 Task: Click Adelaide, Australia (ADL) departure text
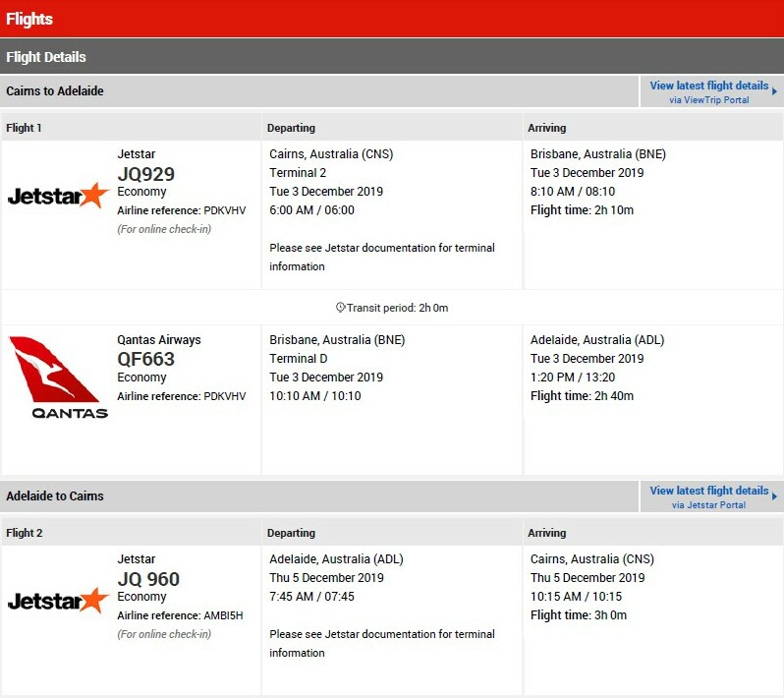click(337, 559)
